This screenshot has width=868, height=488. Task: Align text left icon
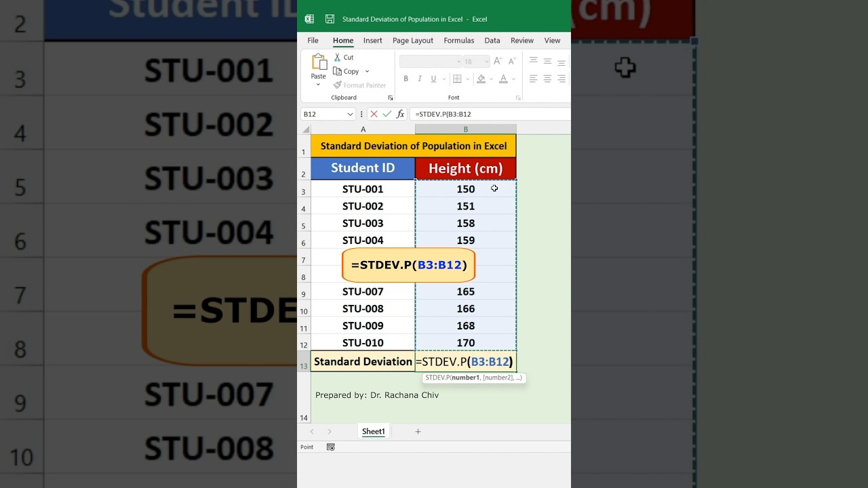[534, 79]
